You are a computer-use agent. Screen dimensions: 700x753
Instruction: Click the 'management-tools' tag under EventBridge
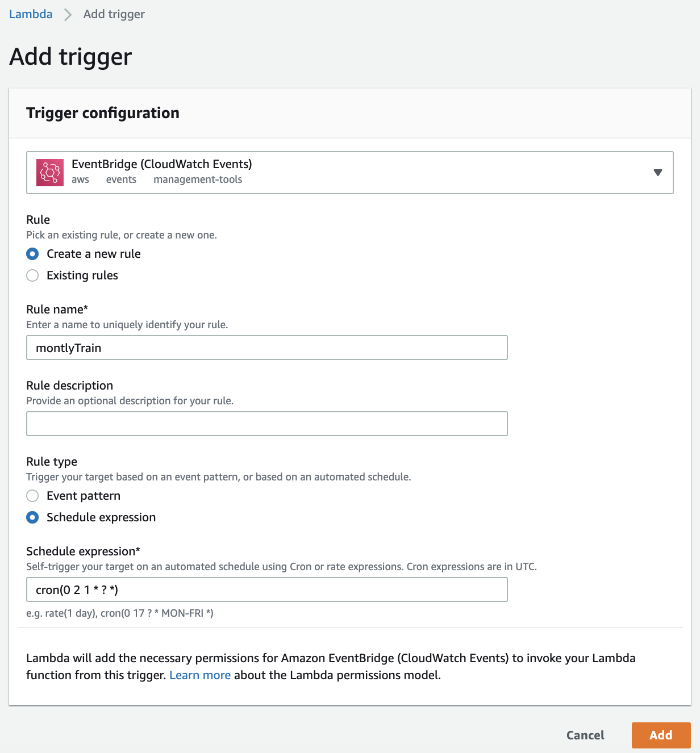[198, 179]
